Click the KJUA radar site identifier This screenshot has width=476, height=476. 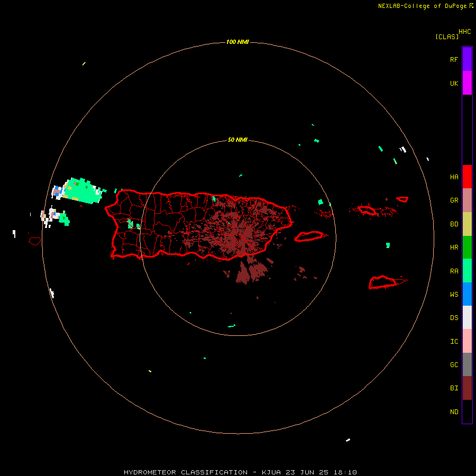pos(271,472)
